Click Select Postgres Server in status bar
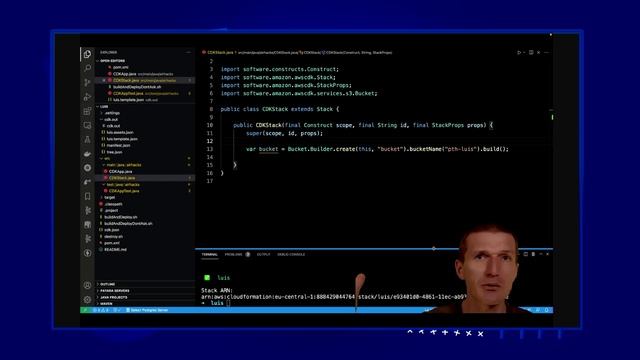 147,310
